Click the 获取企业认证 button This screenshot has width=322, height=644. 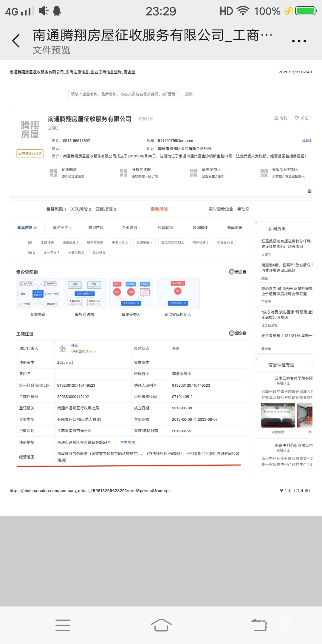coord(30,154)
